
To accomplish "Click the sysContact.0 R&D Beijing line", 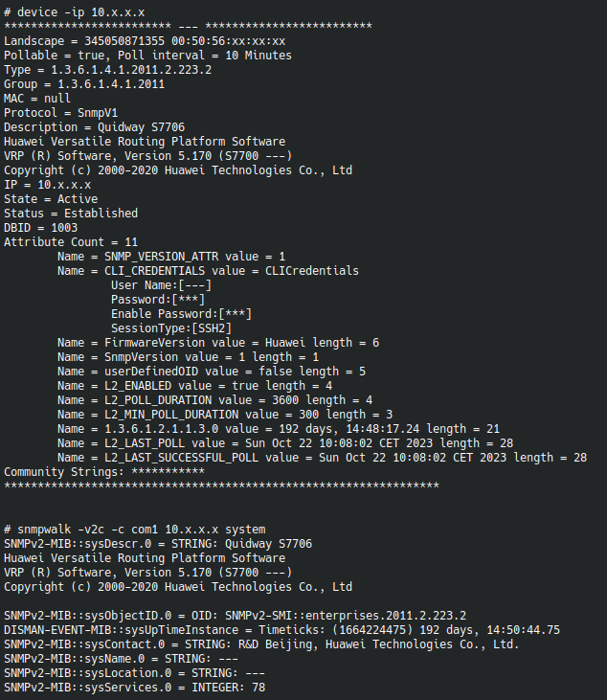I will (x=261, y=644).
